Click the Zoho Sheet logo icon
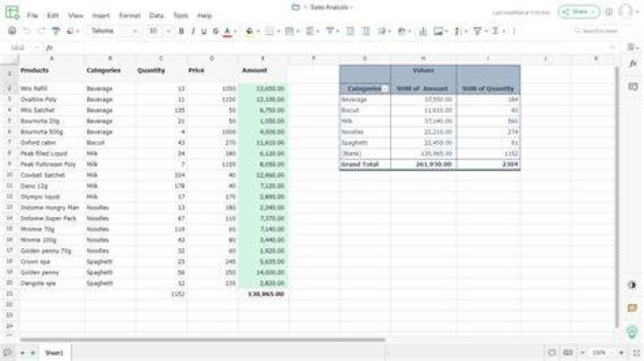This screenshot has width=644, height=361. coord(12,12)
